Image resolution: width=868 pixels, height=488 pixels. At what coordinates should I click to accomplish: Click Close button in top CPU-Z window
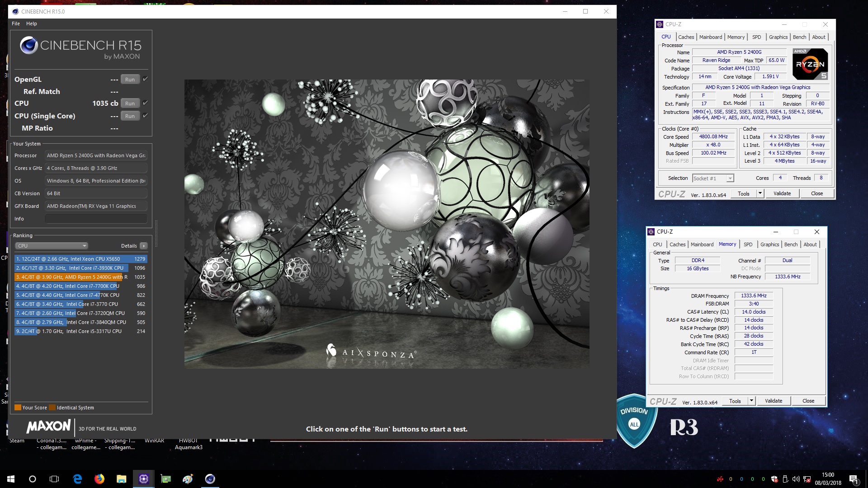pos(817,193)
